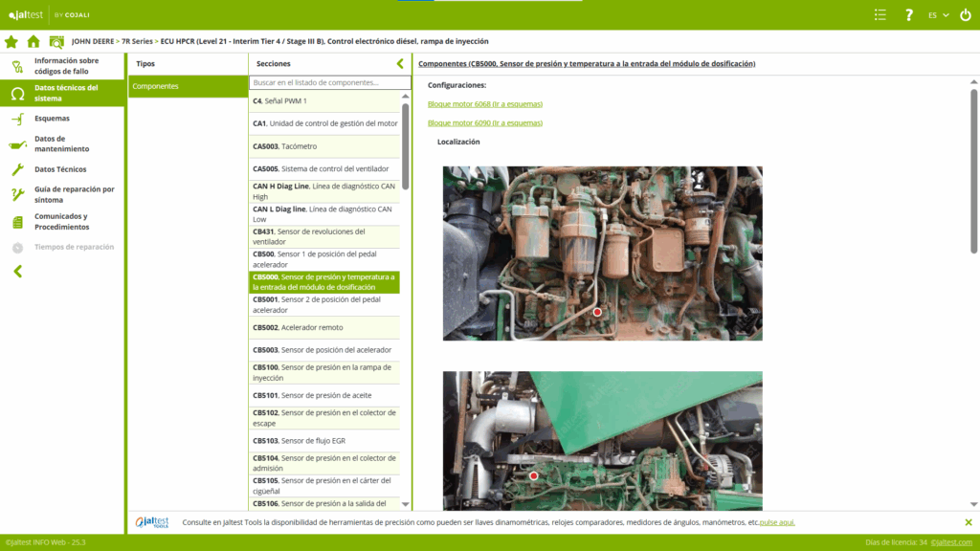Open Bloque motor 6090 schematic link
Viewport: 980px width, 551px height.
tap(484, 122)
